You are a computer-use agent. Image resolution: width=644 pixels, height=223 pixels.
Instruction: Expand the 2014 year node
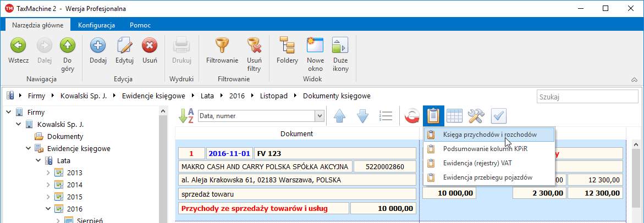(x=48, y=185)
